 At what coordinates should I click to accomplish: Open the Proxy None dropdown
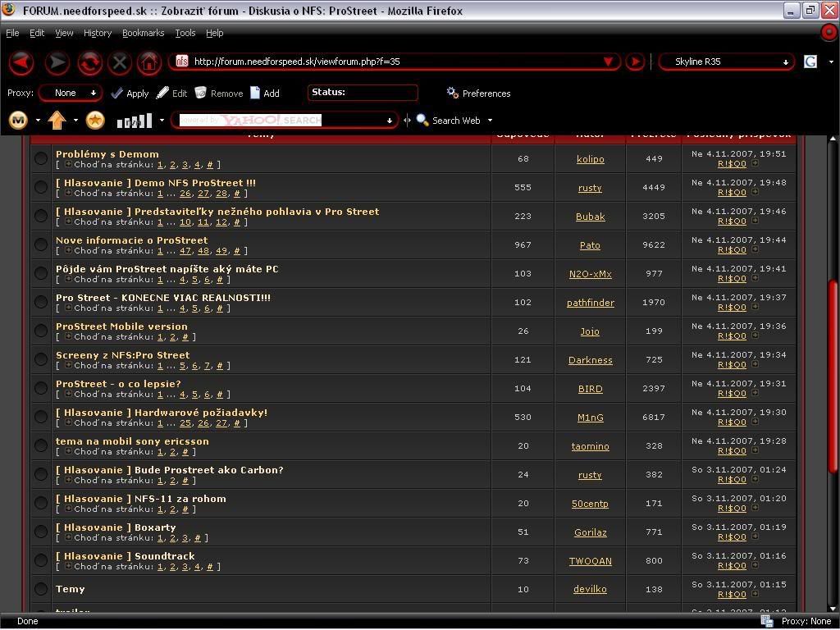(71, 94)
